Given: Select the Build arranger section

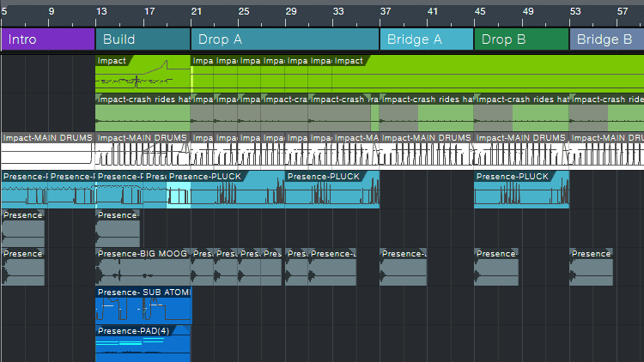Looking at the screenshot, I should (143, 39).
